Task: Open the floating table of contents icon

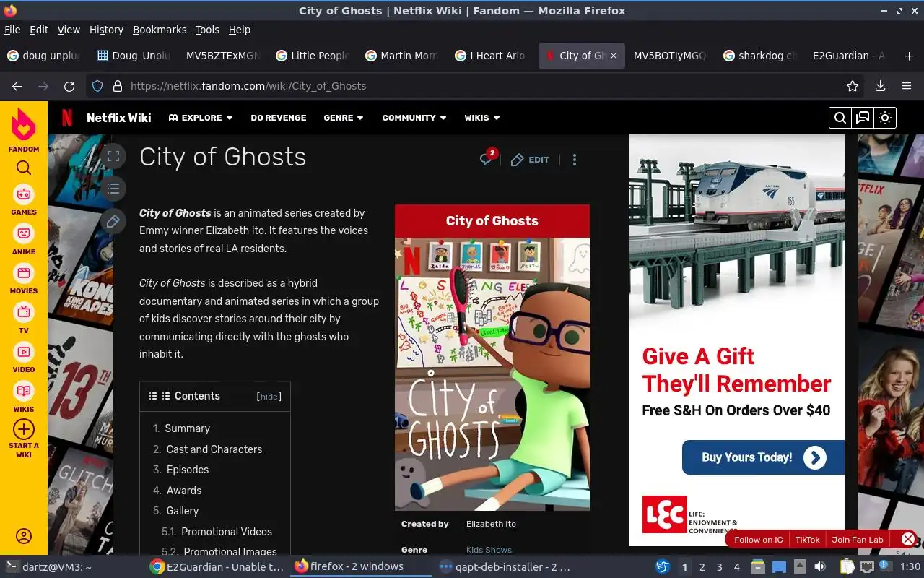Action: coord(113,189)
